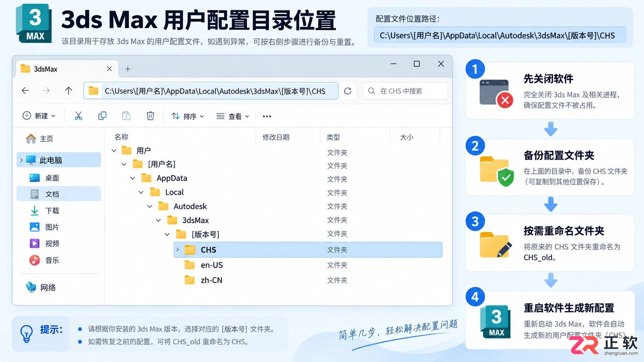Open the View dropdown

(233, 116)
